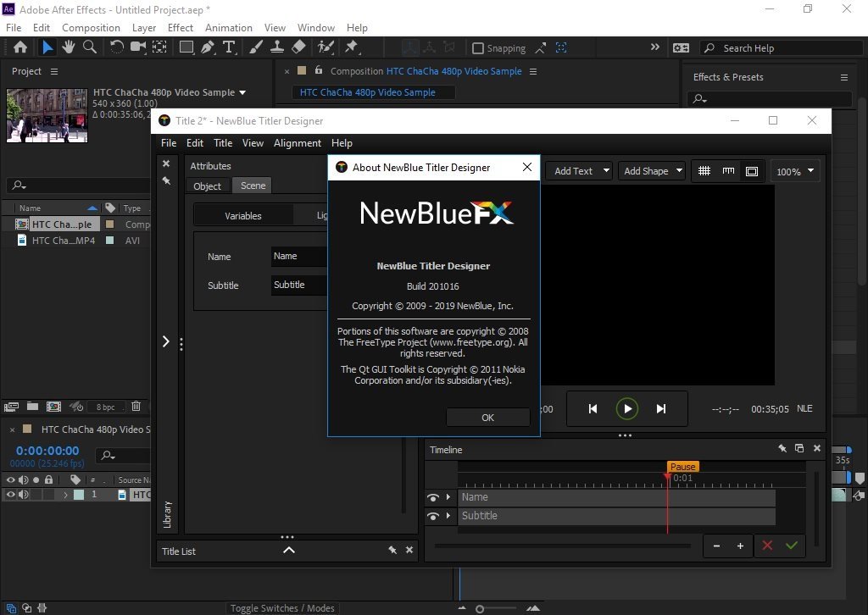
Task: Hide the Name layer in Timeline
Action: (x=433, y=498)
